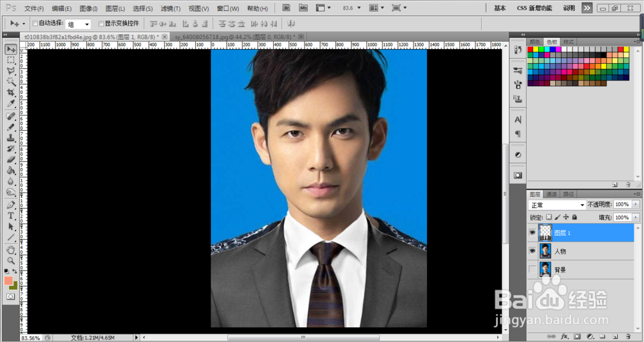Click the background color swatch
644x342 pixels.
tap(15, 286)
